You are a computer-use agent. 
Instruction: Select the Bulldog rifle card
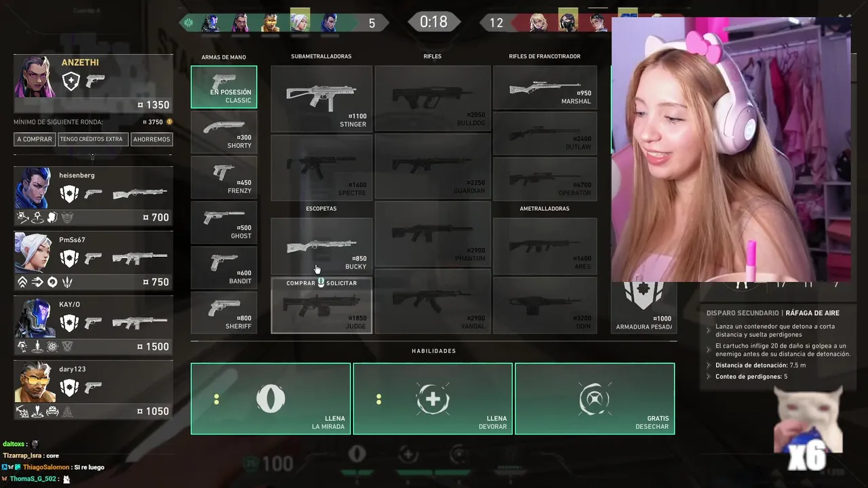tap(433, 98)
